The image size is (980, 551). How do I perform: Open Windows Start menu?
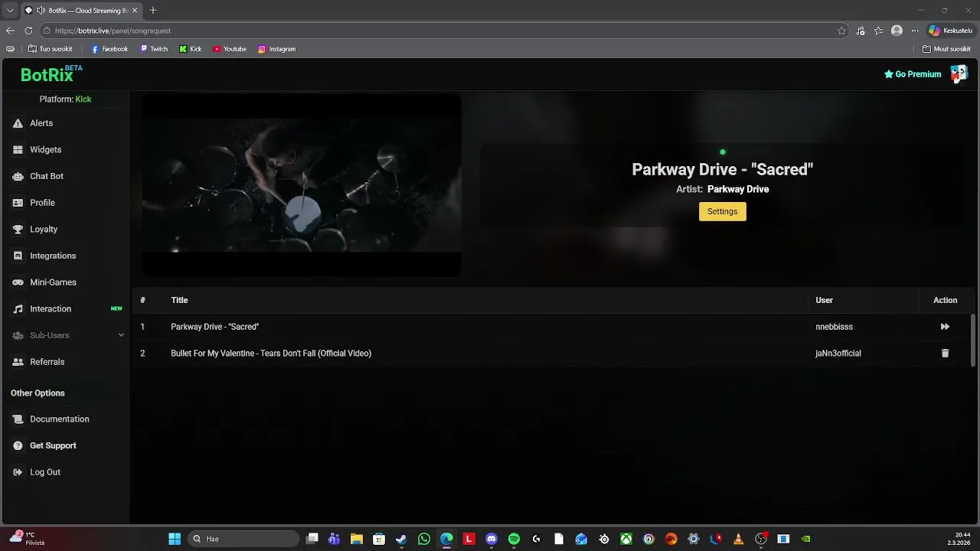click(175, 539)
